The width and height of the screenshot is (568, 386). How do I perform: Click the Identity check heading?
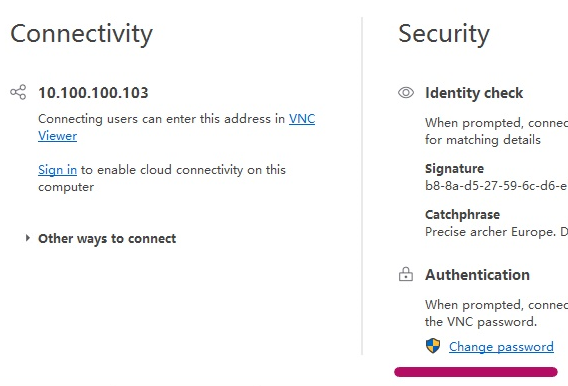click(x=474, y=93)
